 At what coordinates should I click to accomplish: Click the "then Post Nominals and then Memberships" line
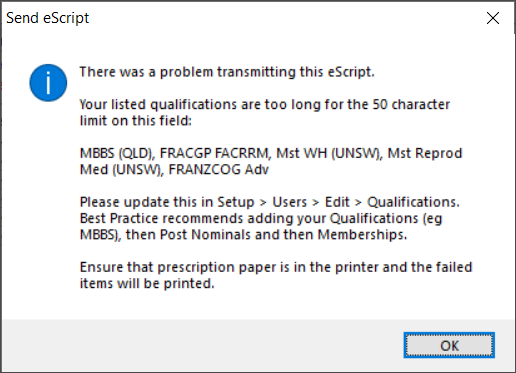243,235
